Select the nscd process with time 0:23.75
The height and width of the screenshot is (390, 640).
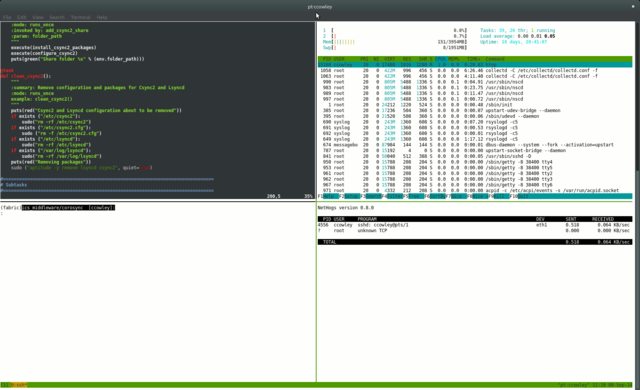pyautogui.click(x=475, y=88)
